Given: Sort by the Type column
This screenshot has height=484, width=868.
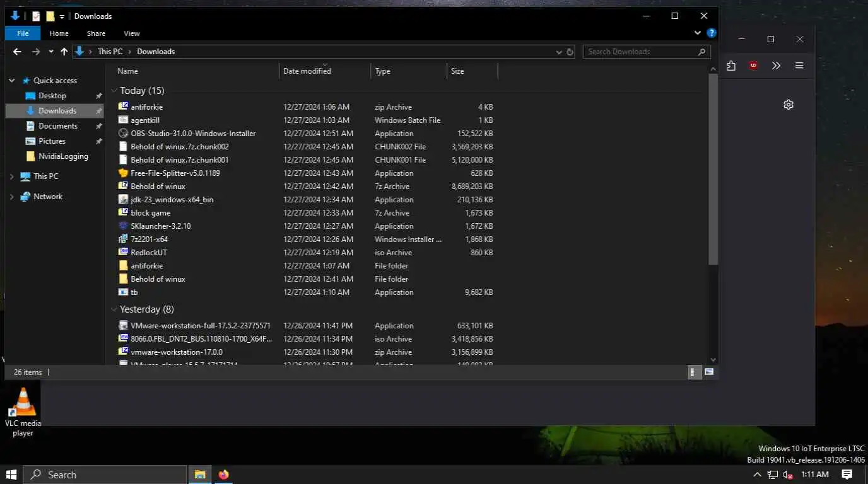Looking at the screenshot, I should [x=409, y=71].
